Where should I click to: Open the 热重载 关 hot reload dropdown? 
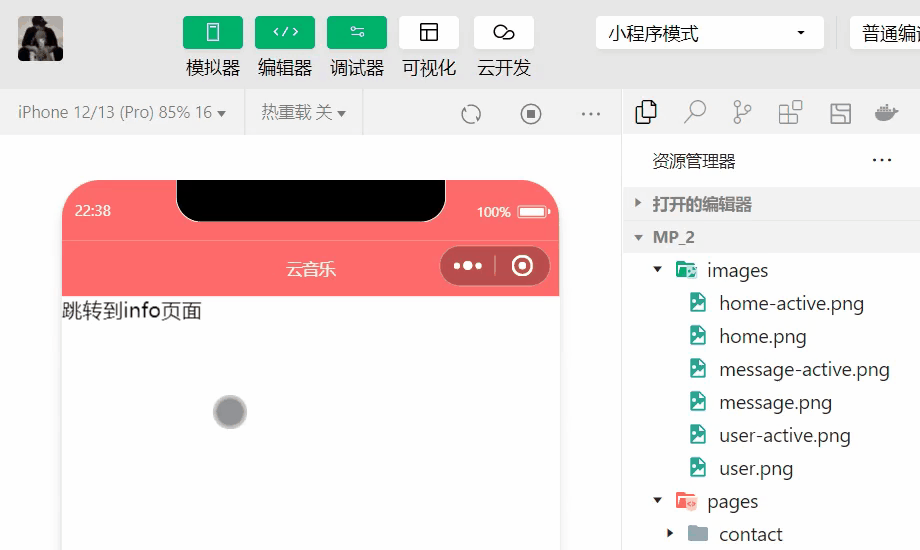[x=303, y=112]
